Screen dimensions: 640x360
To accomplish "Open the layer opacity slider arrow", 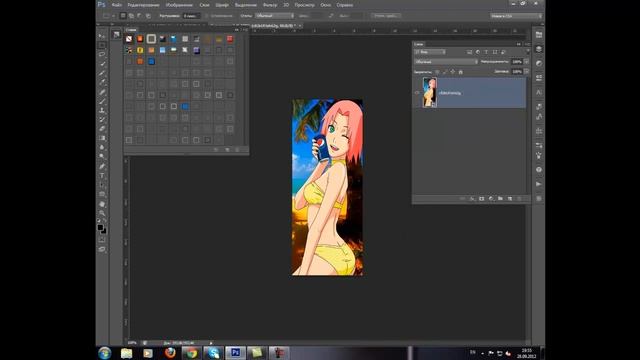I will click(x=527, y=62).
